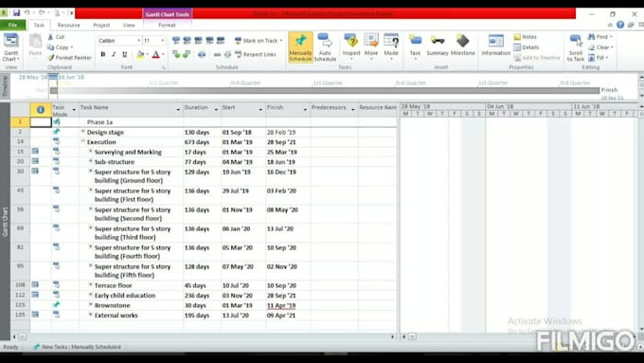
Task: Open Task Name column filter dropdown
Action: pyautogui.click(x=178, y=109)
